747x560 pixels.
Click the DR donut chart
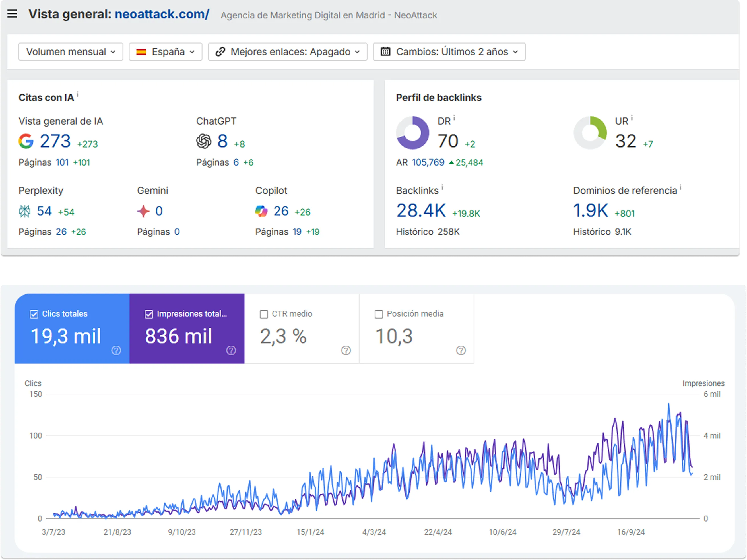click(x=413, y=133)
